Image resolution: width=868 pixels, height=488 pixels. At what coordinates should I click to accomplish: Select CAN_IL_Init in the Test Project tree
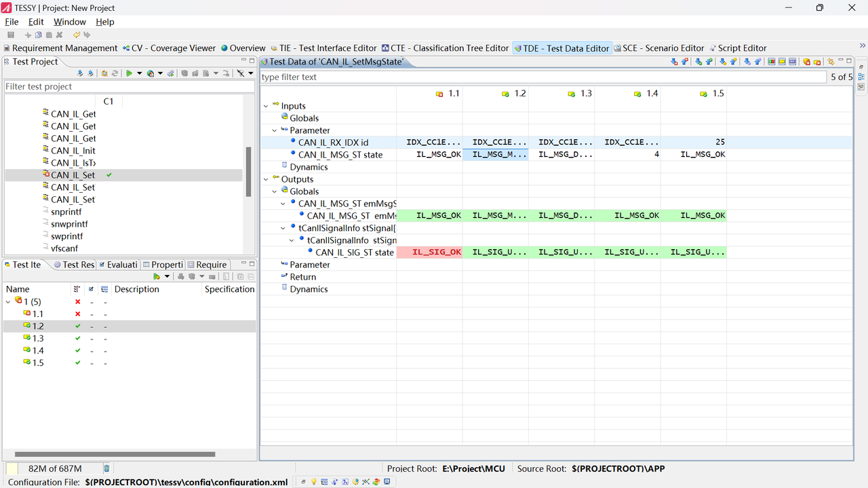73,151
